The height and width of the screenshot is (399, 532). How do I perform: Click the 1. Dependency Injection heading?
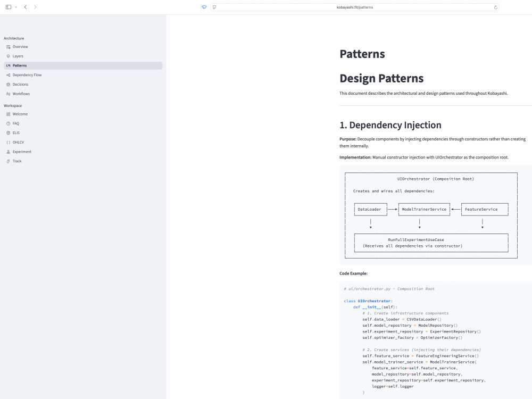(390, 125)
